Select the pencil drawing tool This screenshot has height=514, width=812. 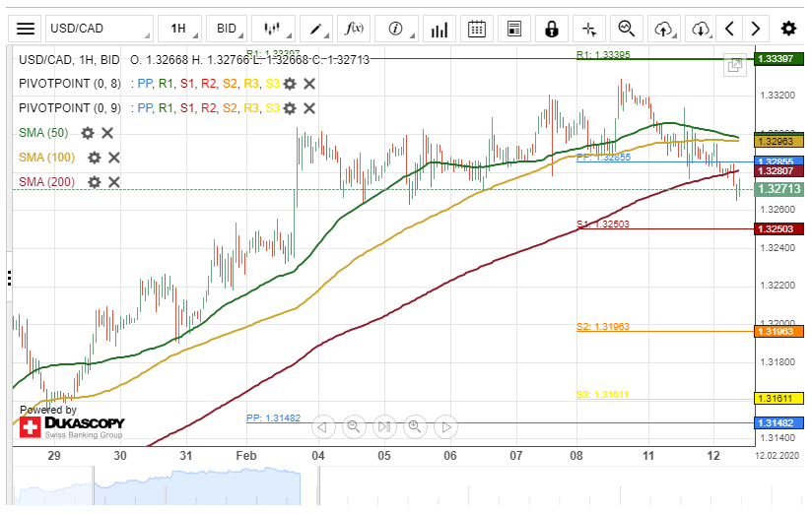pyautogui.click(x=316, y=29)
